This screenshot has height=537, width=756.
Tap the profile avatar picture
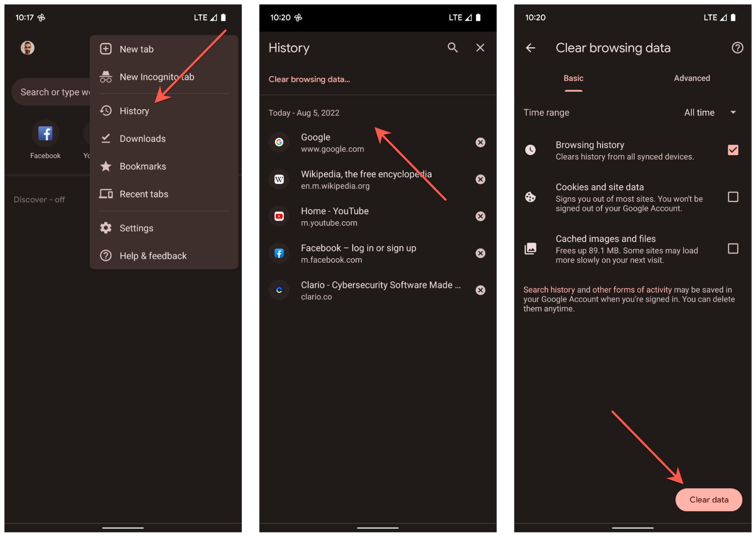pos(27,48)
